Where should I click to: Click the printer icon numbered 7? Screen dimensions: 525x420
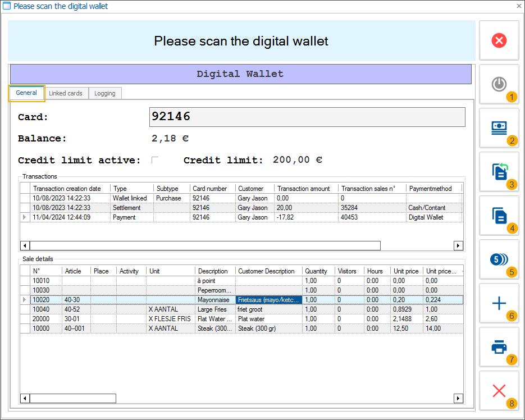(499, 347)
